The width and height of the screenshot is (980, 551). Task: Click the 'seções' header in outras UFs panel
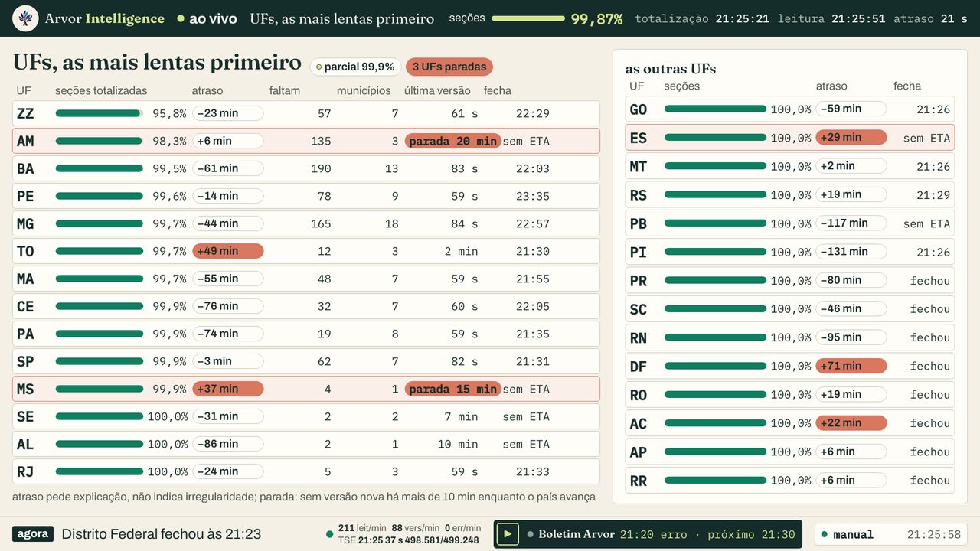(x=682, y=86)
